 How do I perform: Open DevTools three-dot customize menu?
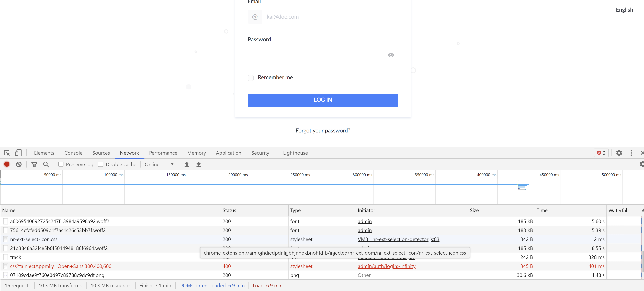click(631, 153)
